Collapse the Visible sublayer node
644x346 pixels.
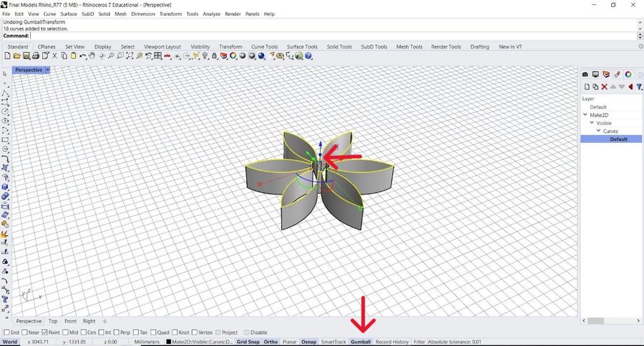coord(592,123)
